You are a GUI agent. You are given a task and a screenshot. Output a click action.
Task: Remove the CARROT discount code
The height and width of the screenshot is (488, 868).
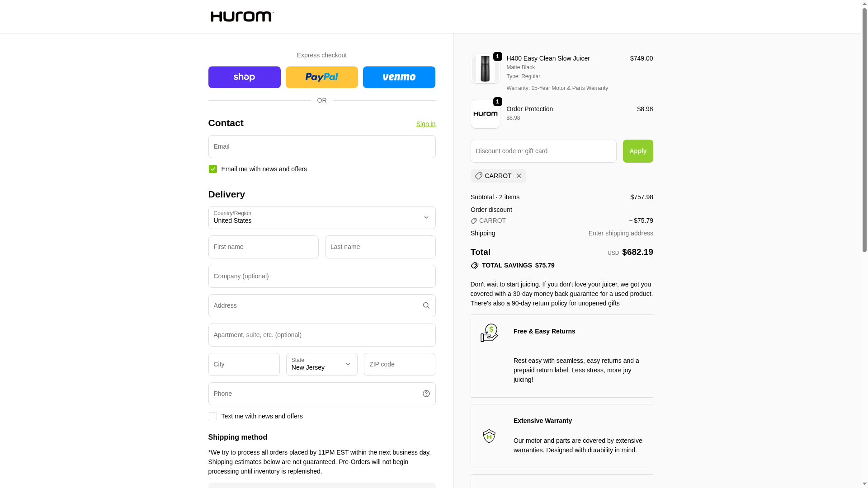click(519, 176)
